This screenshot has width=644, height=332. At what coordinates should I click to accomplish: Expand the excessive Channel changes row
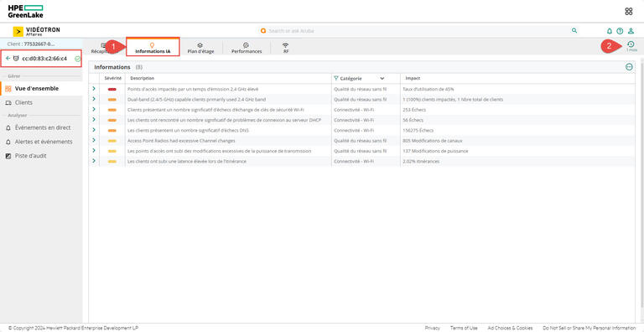(x=94, y=140)
